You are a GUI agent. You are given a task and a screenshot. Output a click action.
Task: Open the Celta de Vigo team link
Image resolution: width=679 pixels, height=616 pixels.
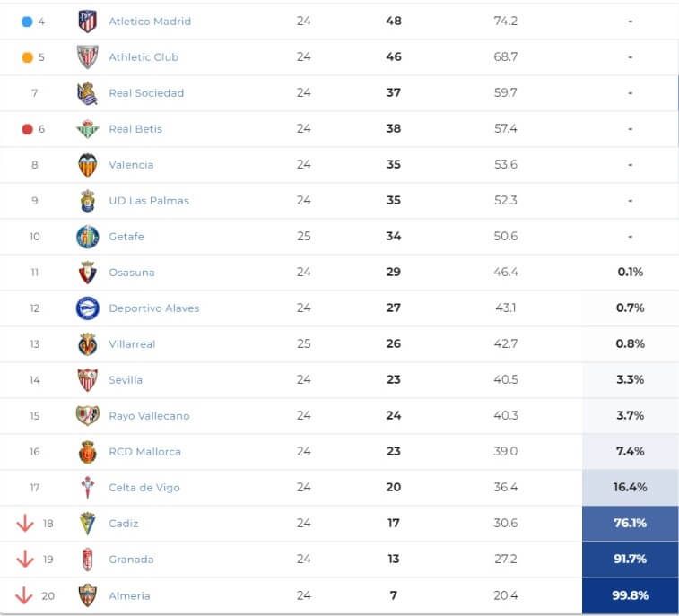coord(144,488)
